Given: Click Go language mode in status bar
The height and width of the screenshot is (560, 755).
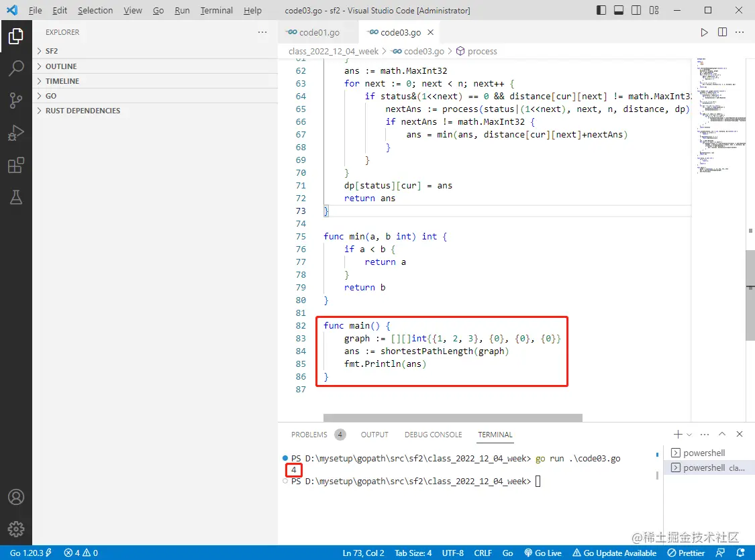Looking at the screenshot, I should (507, 553).
